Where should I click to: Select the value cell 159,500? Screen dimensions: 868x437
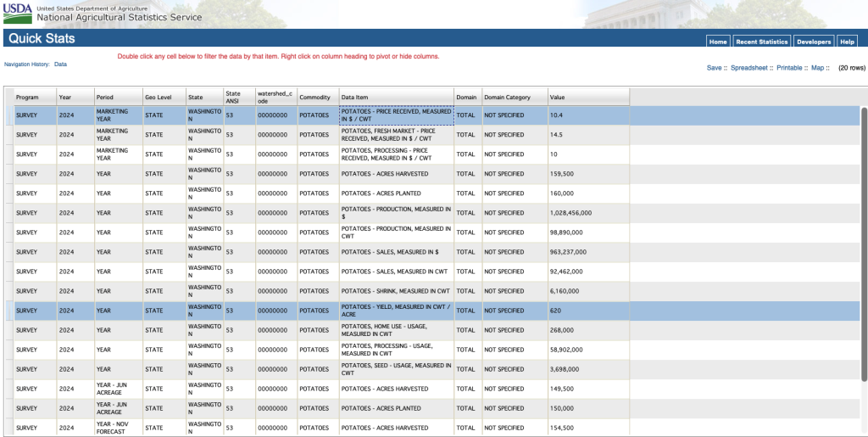click(x=588, y=174)
